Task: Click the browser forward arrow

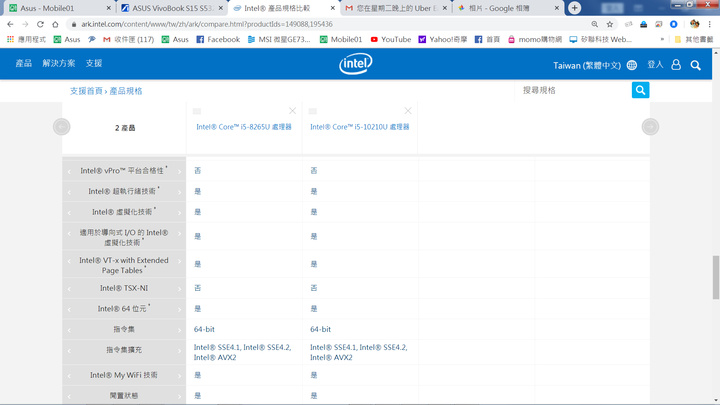Action: [25, 24]
